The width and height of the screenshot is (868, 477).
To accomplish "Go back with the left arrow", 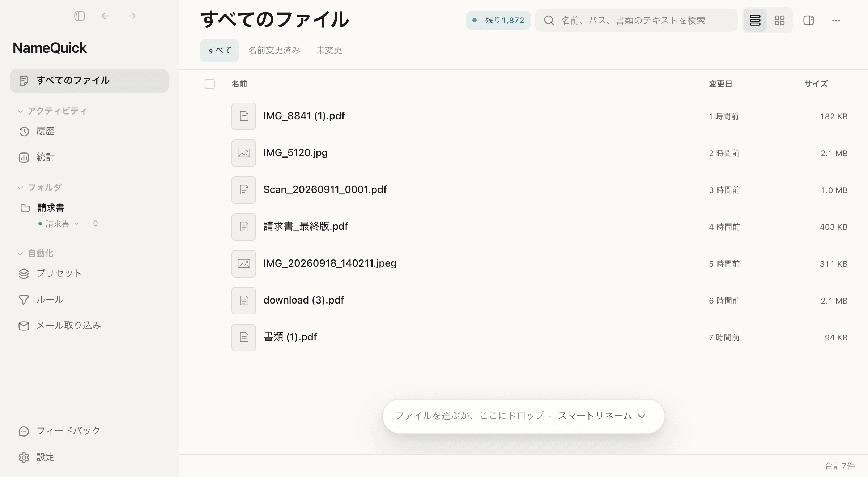I will pos(106,16).
